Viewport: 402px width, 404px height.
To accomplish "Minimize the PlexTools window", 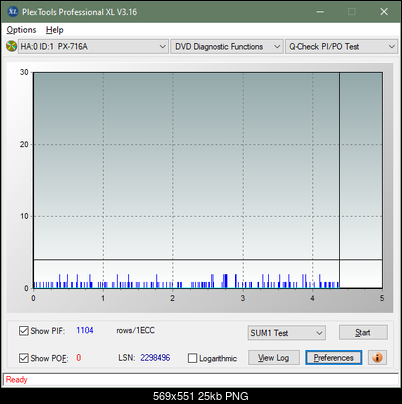I will pos(320,12).
